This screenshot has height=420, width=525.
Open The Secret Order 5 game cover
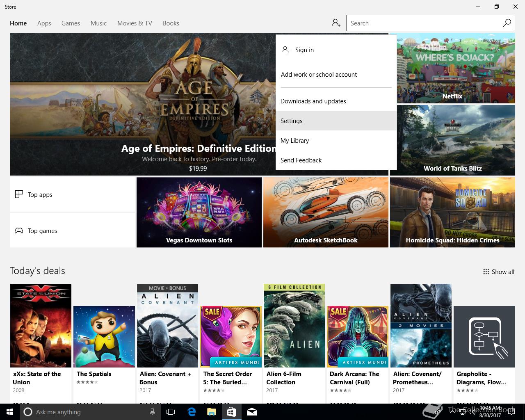point(231,337)
